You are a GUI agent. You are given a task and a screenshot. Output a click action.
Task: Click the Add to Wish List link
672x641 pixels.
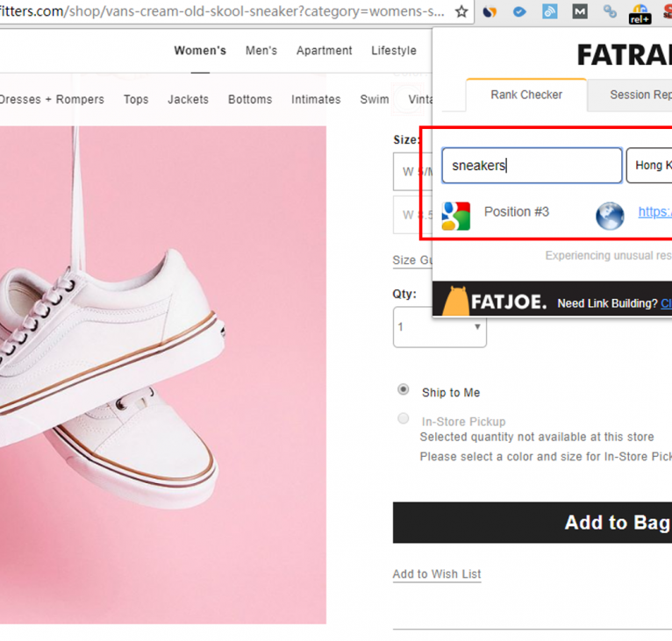[437, 574]
